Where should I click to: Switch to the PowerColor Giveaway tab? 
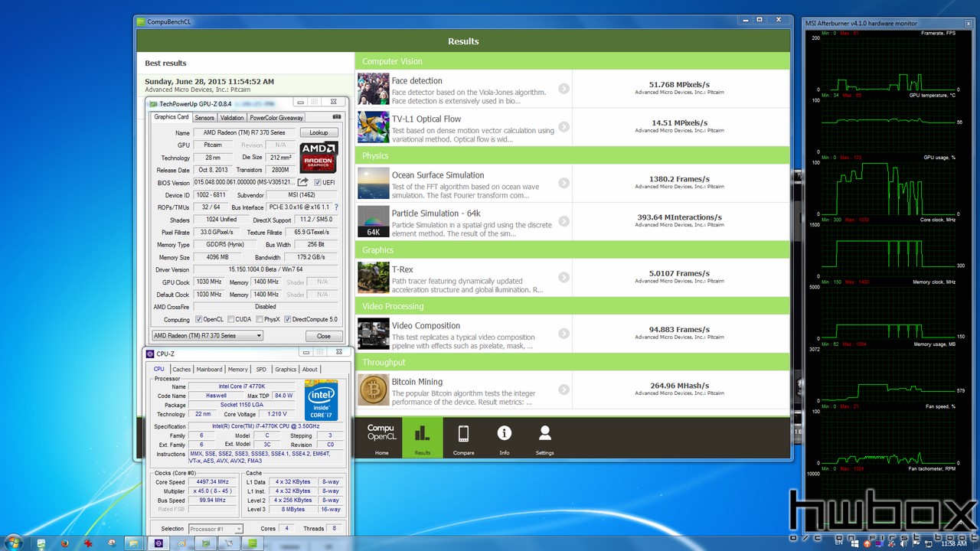pos(276,118)
